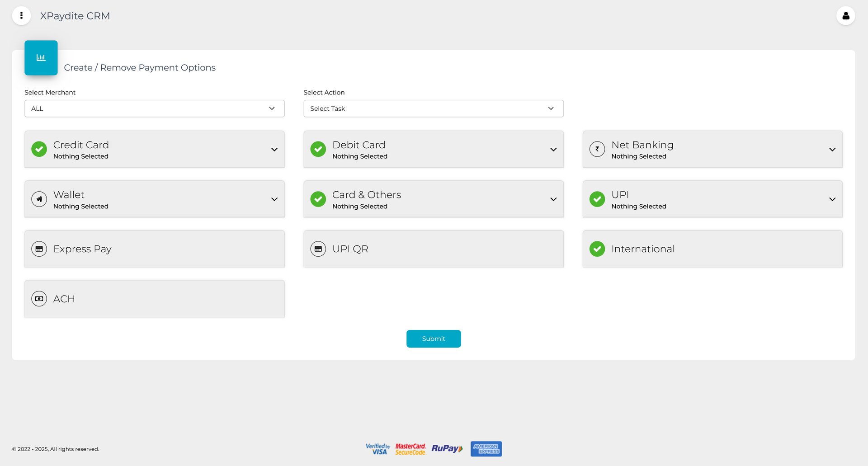Click the user profile icon top right
Screen dimensions: 868x466
coord(846,15)
